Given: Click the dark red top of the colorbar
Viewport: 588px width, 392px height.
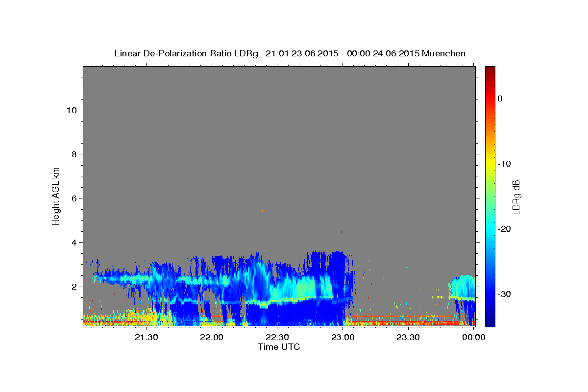Looking at the screenshot, I should (x=490, y=71).
